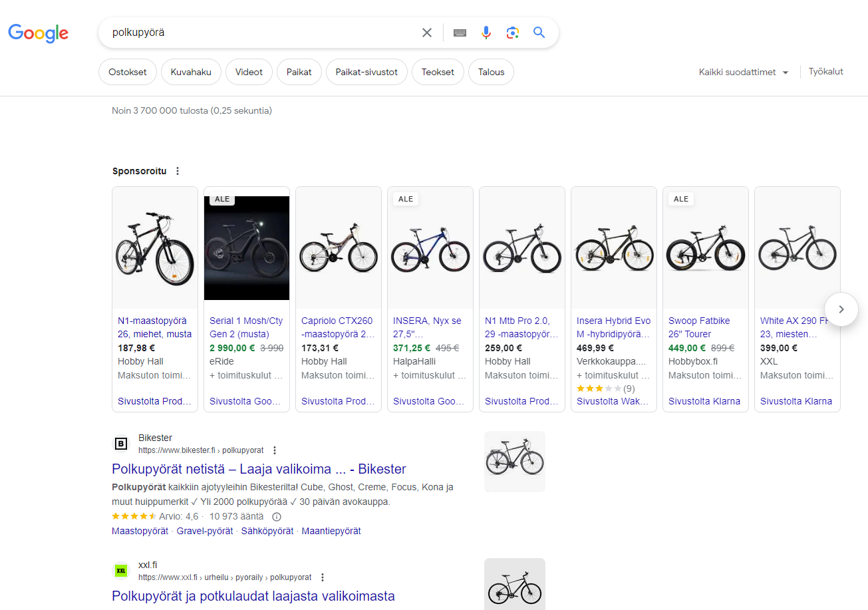Open the on-screen keyboard icon
This screenshot has height=610, width=868.
pyautogui.click(x=460, y=32)
